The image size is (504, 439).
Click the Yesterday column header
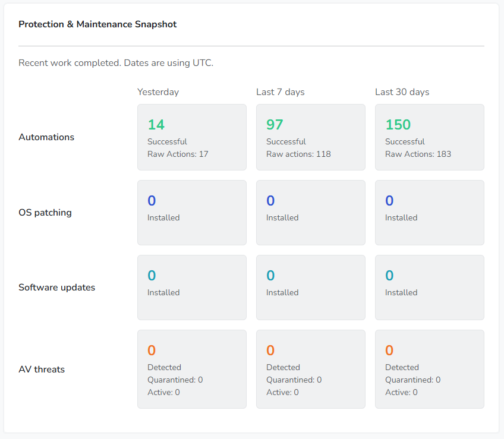pos(158,92)
